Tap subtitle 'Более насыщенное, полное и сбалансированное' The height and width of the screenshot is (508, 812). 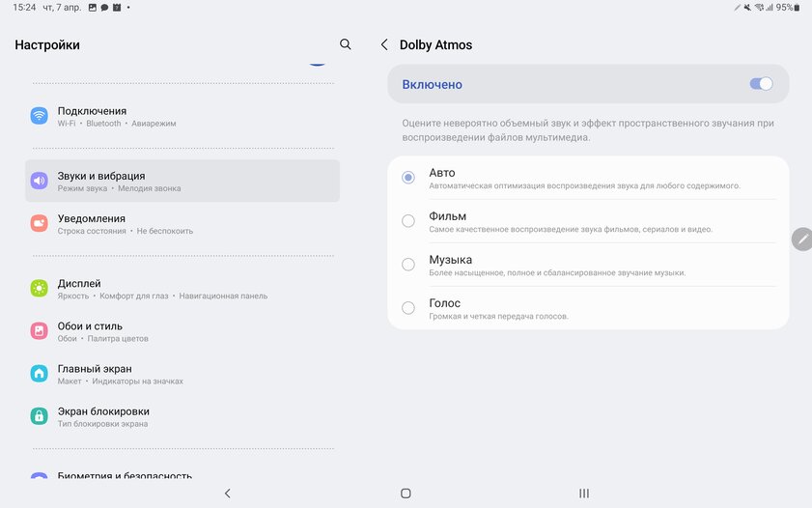pos(557,273)
